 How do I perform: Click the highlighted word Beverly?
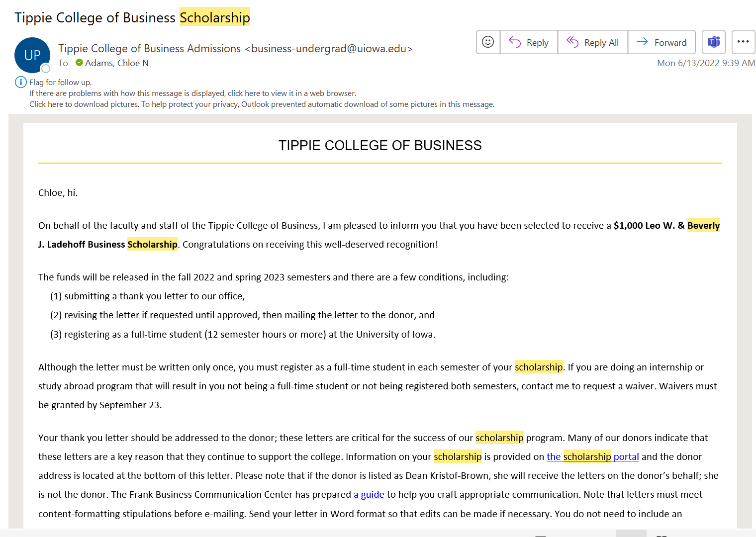tap(703, 225)
